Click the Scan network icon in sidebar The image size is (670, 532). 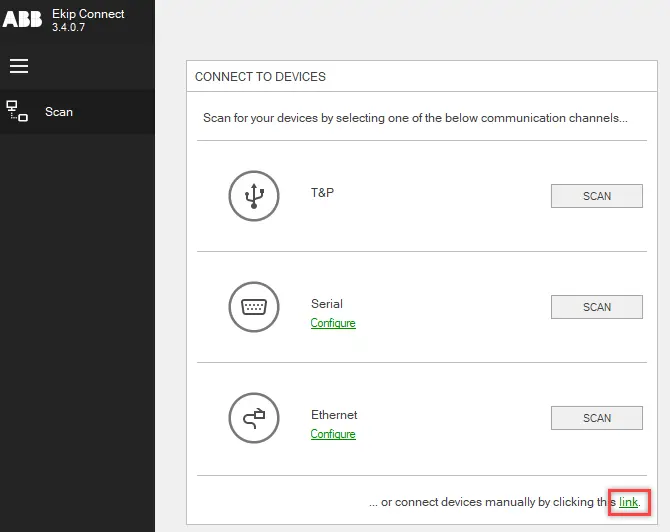tap(17, 111)
